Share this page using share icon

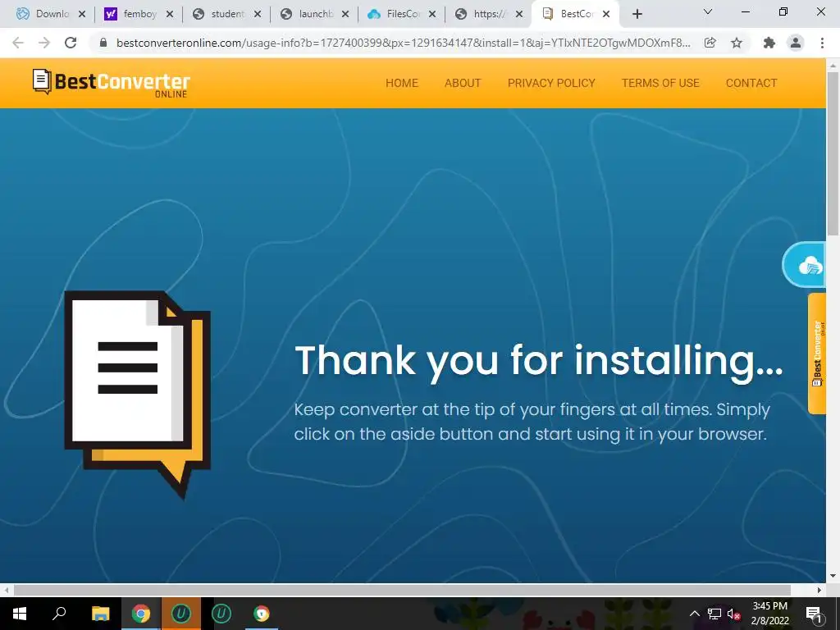710,43
